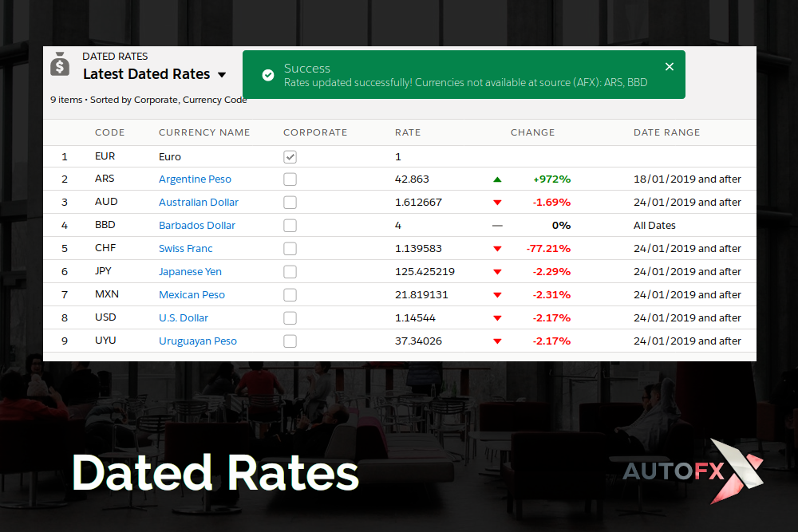Click the Dated Rates money bag icon
The height and width of the screenshot is (532, 798).
point(60,64)
